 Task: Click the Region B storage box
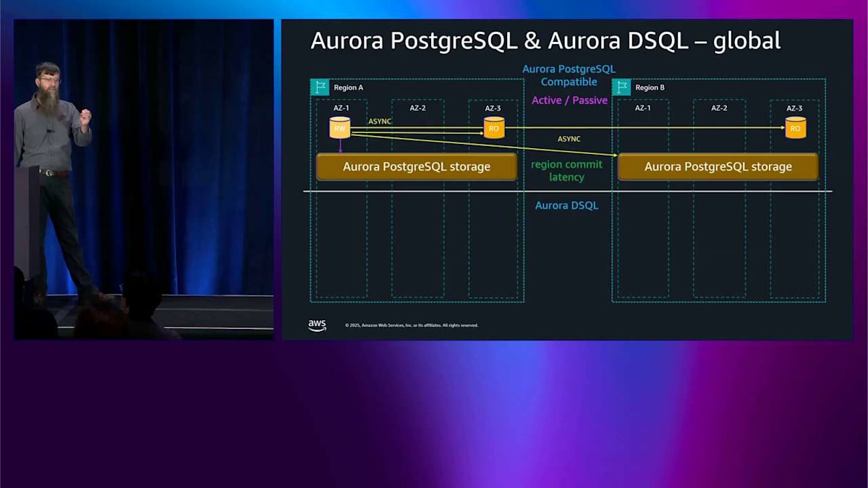[x=718, y=166]
